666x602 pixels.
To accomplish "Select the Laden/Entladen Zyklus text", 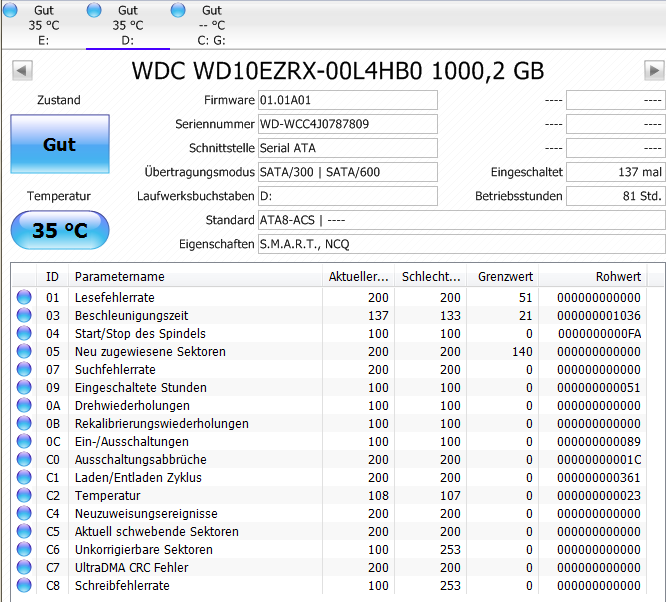I will (138, 478).
